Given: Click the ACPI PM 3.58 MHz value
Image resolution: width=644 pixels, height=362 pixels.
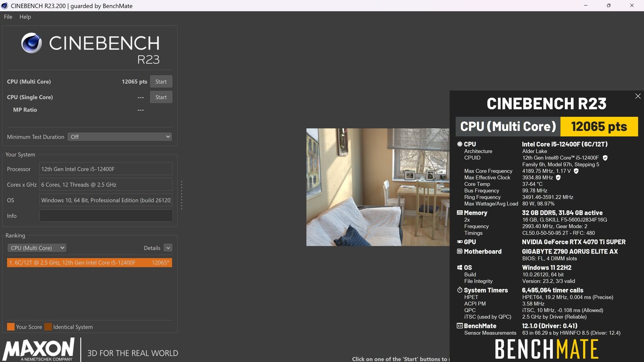Looking at the screenshot, I should tap(533, 304).
